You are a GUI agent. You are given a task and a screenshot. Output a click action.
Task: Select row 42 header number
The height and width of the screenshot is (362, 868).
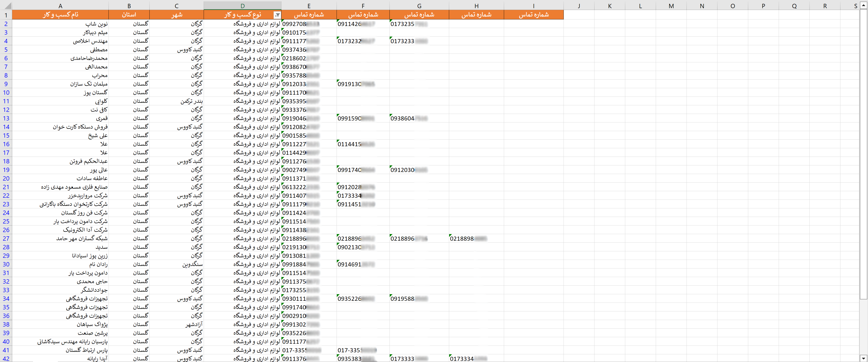(x=6, y=359)
